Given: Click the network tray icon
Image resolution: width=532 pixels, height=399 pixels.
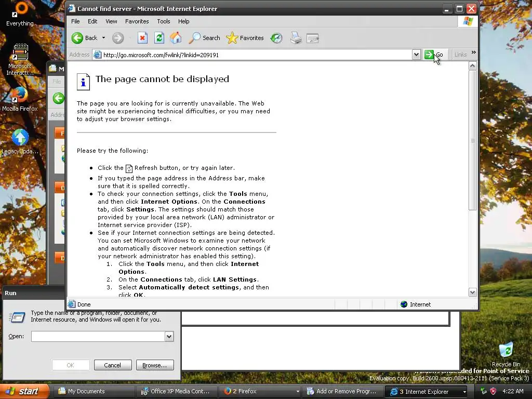Looking at the screenshot, I should point(484,391).
